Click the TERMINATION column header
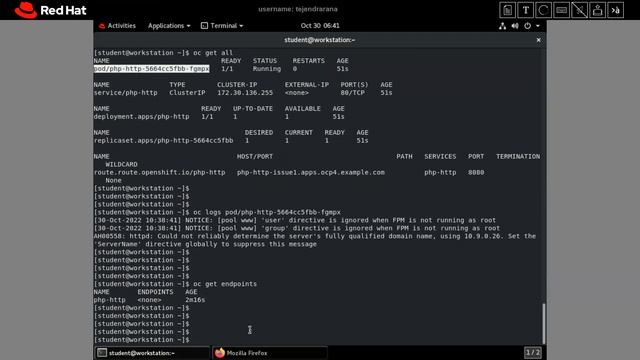The image size is (640, 360). pos(518,156)
